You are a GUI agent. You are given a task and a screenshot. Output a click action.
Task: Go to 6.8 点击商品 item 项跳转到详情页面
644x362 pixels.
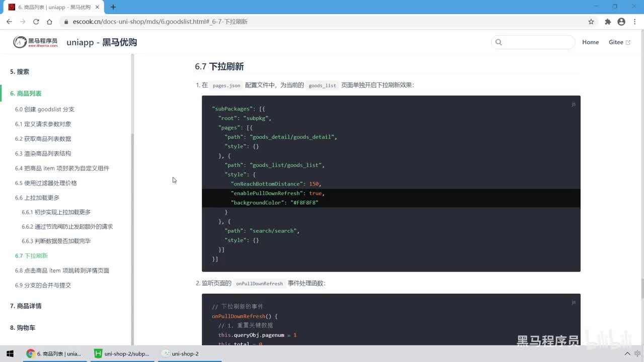click(62, 270)
